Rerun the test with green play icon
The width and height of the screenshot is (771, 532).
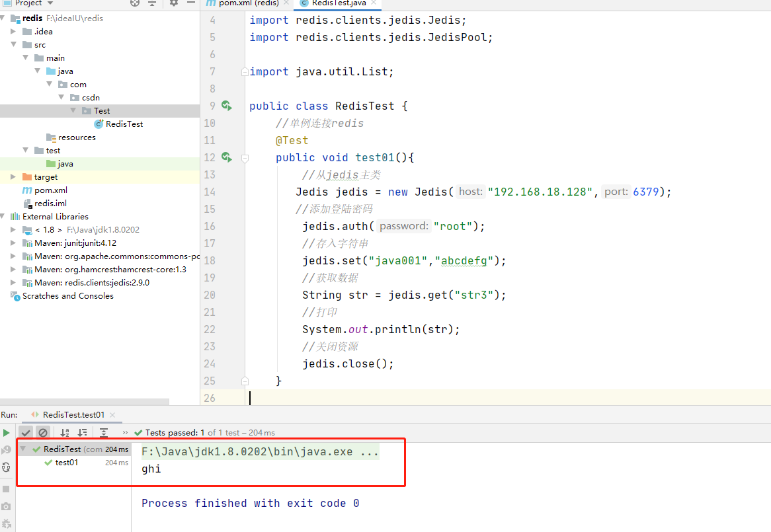pos(7,433)
